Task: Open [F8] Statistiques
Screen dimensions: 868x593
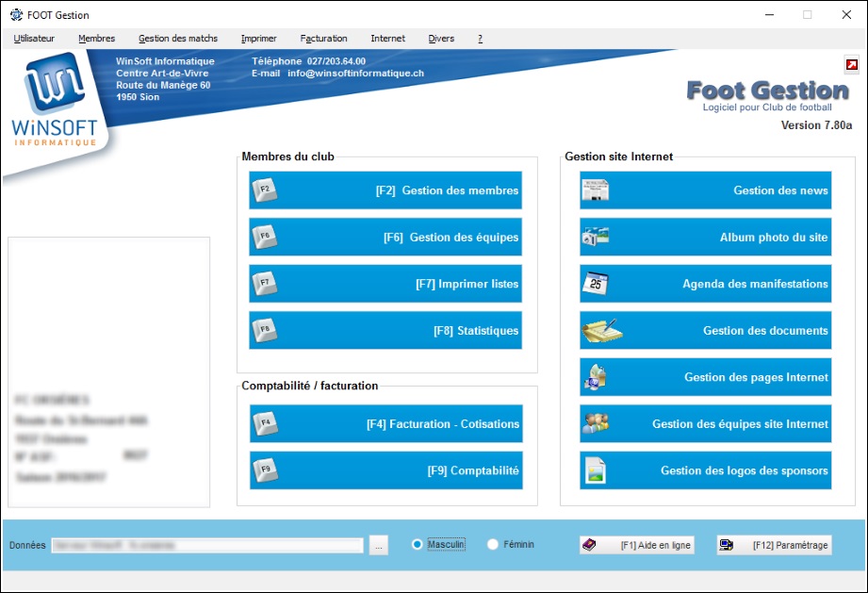Action: coord(385,331)
